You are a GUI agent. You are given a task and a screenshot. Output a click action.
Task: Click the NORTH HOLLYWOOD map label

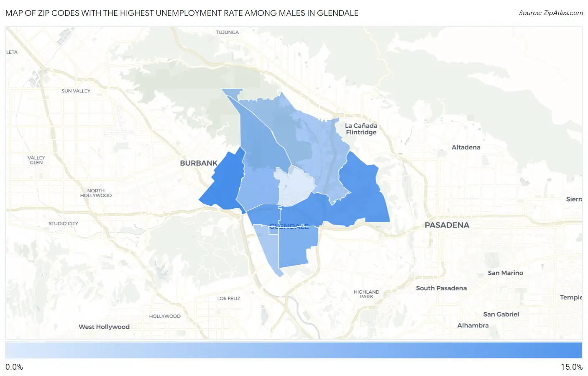pyautogui.click(x=96, y=193)
